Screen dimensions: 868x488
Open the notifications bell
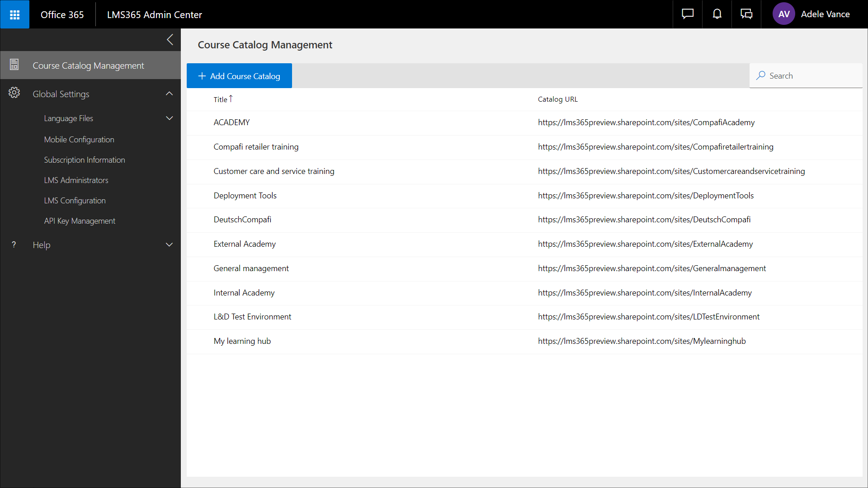pos(717,14)
